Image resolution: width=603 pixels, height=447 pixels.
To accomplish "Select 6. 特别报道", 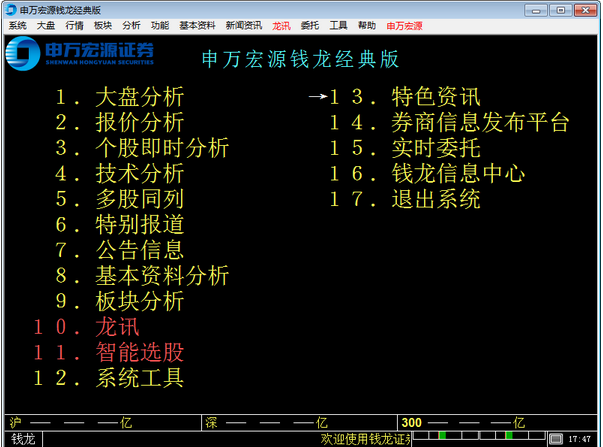I will pos(120,224).
